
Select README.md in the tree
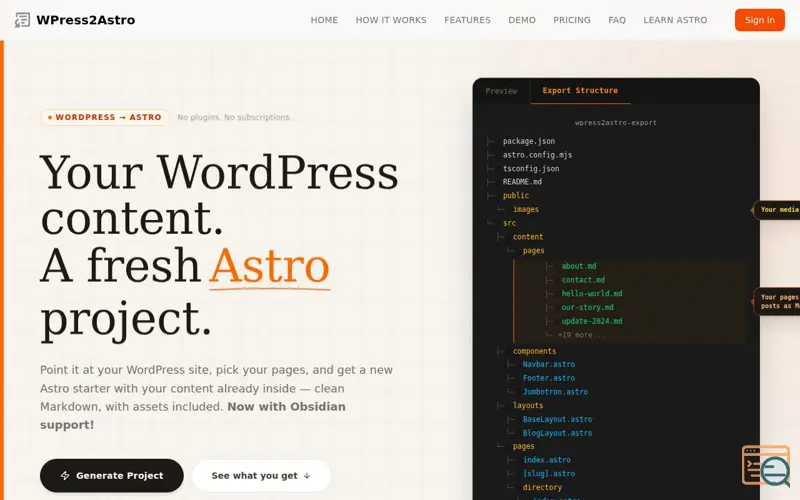522,182
